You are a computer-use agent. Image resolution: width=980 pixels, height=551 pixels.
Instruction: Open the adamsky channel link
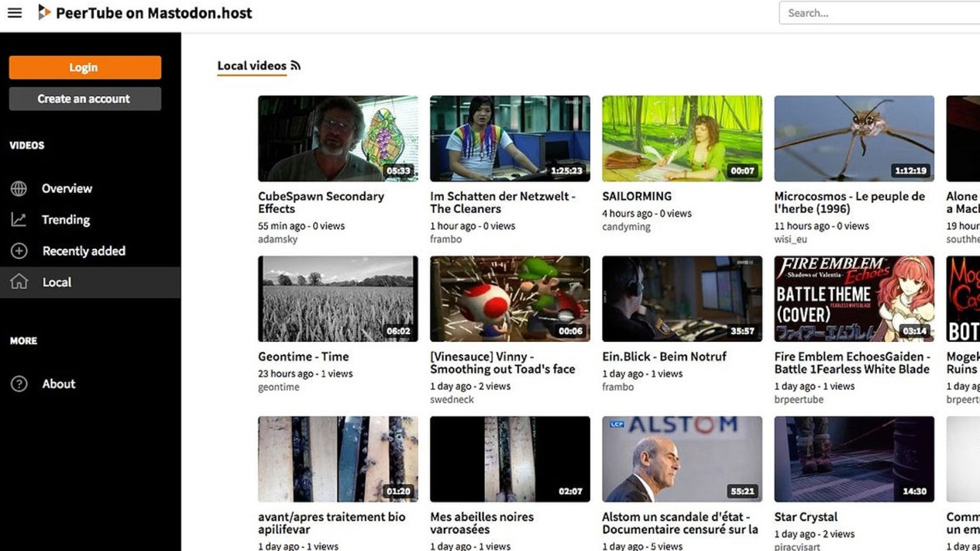point(277,239)
